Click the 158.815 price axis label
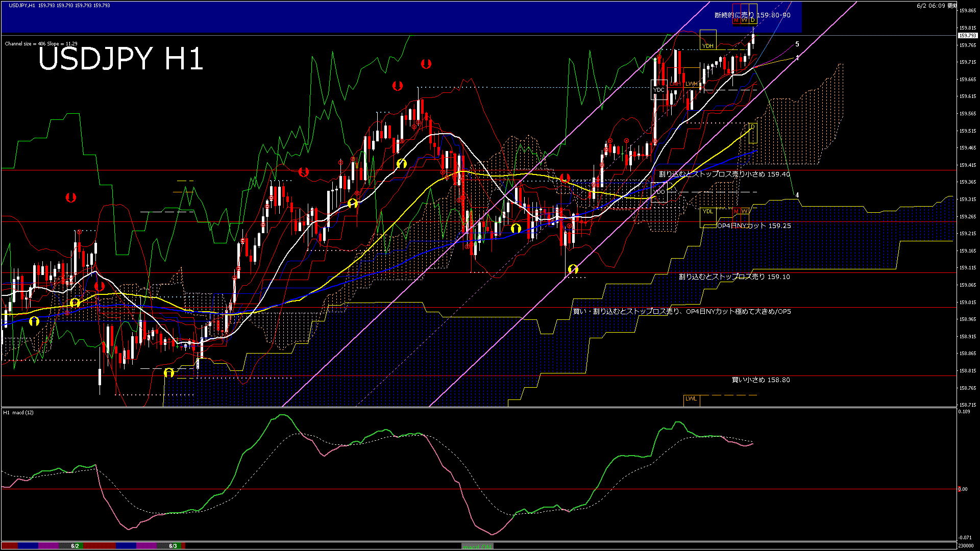 click(968, 371)
